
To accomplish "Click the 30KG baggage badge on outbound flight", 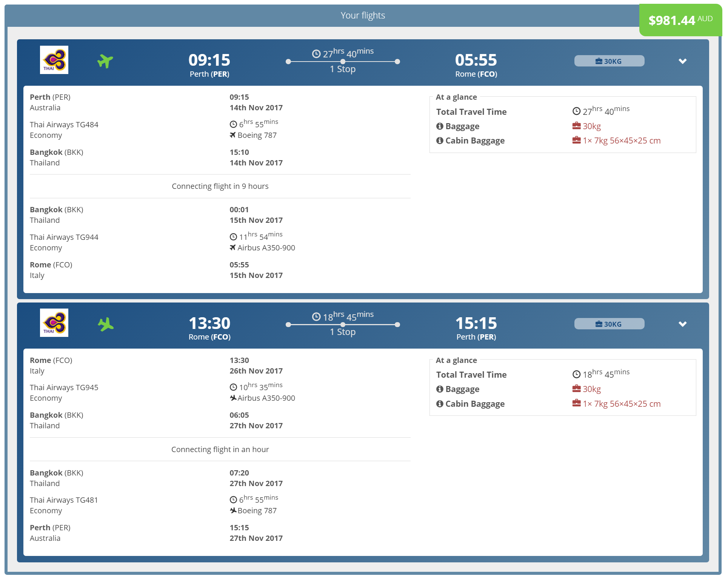I will 609,61.
